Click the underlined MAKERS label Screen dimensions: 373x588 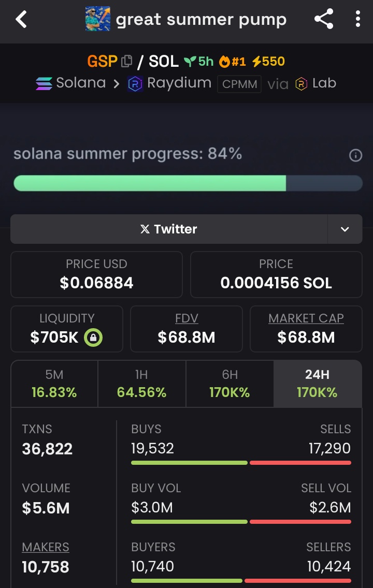point(46,547)
